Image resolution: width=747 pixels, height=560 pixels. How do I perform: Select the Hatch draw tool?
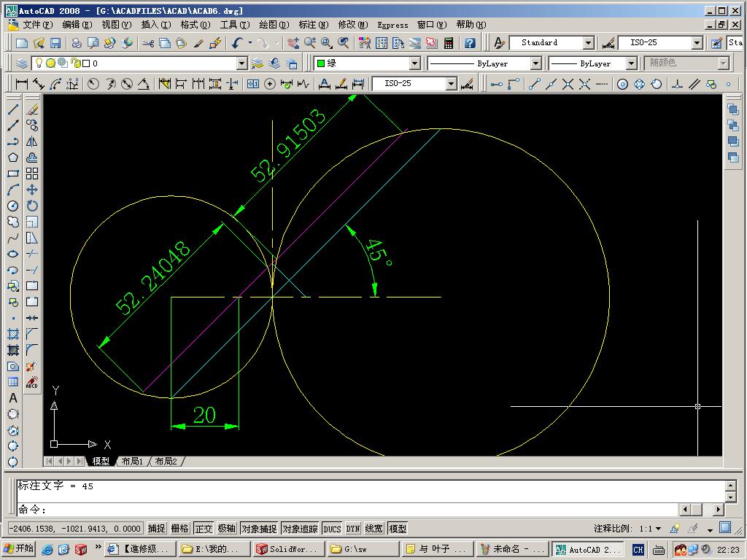pyautogui.click(x=13, y=334)
